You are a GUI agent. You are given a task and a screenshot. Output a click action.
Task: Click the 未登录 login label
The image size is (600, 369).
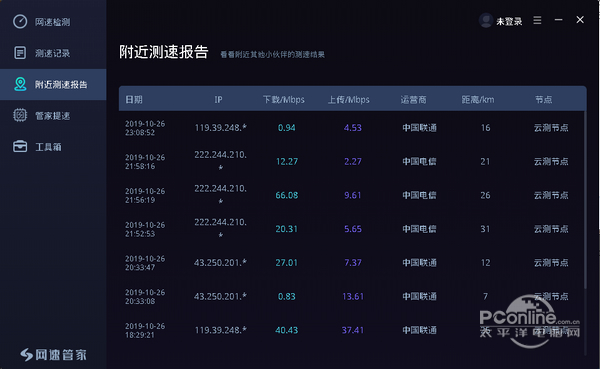click(x=509, y=21)
